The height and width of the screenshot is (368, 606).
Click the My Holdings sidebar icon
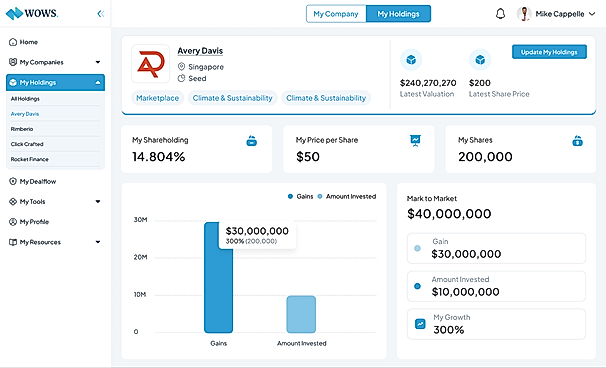point(13,82)
